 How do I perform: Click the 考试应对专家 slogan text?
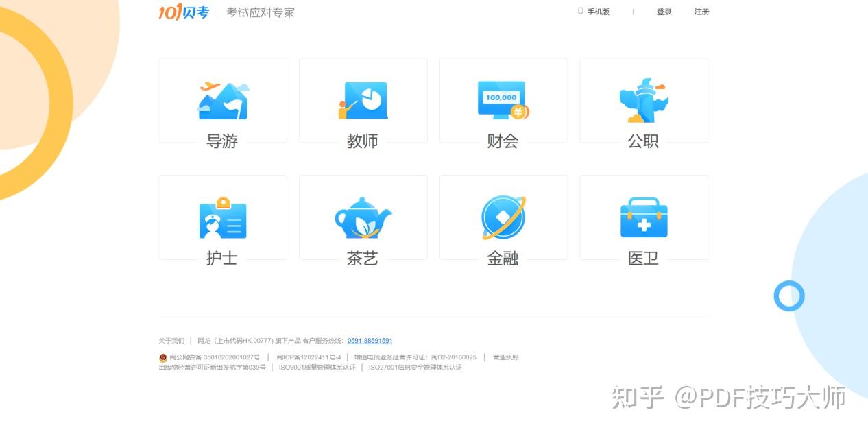261,12
